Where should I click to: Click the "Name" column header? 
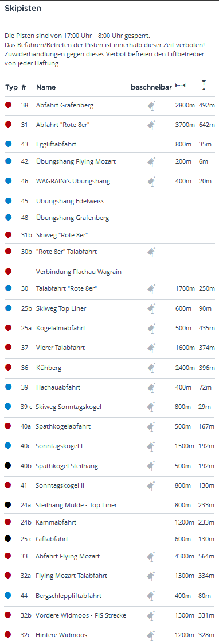tap(46, 87)
